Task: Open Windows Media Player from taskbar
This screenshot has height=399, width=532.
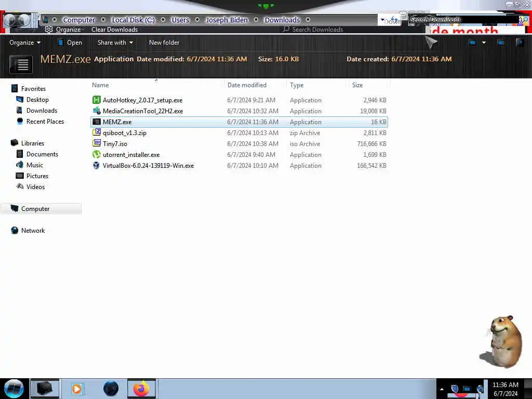Action: pos(77,389)
